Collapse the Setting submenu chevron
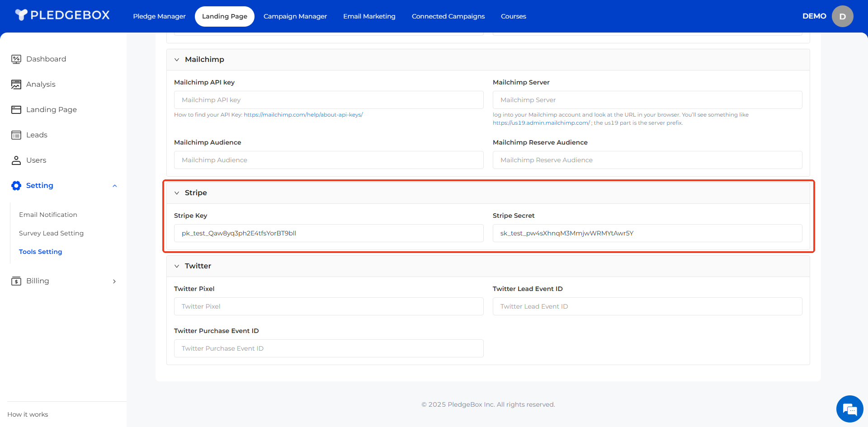Image resolution: width=868 pixels, height=427 pixels. [x=115, y=186]
